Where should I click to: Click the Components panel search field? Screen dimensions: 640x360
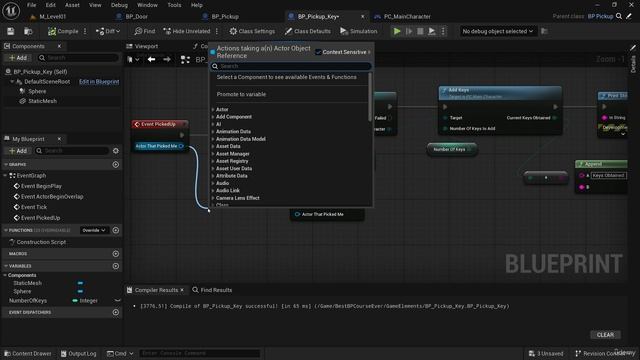pyautogui.click(x=78, y=58)
